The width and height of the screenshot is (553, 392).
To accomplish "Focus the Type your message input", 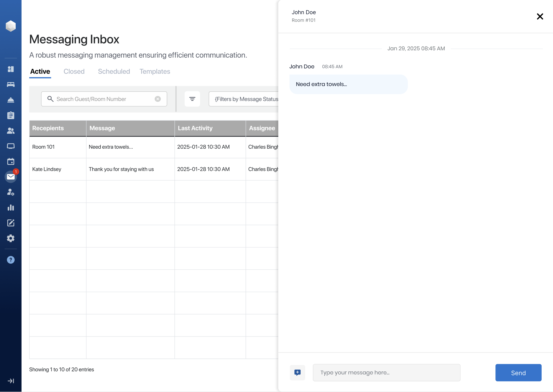I will coord(387,373).
